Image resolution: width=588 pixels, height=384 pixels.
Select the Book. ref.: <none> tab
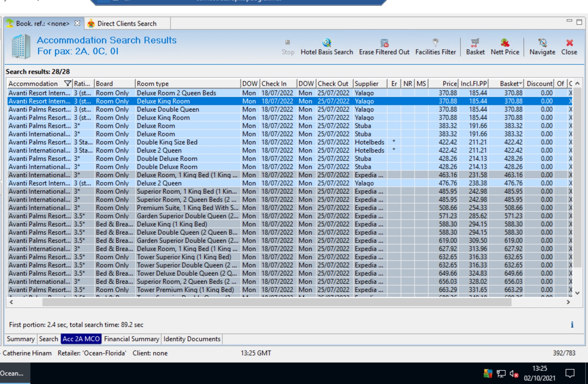click(43, 23)
